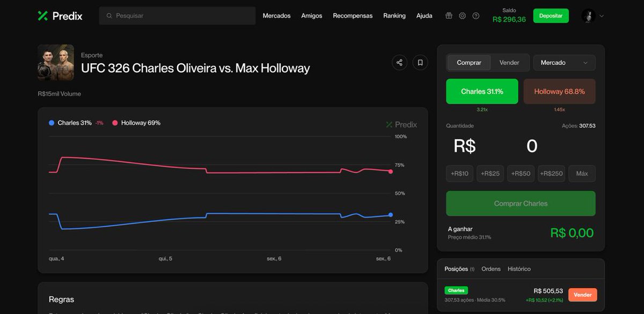The width and height of the screenshot is (644, 314).
Task: Click the Charles position tag
Action: click(x=456, y=290)
